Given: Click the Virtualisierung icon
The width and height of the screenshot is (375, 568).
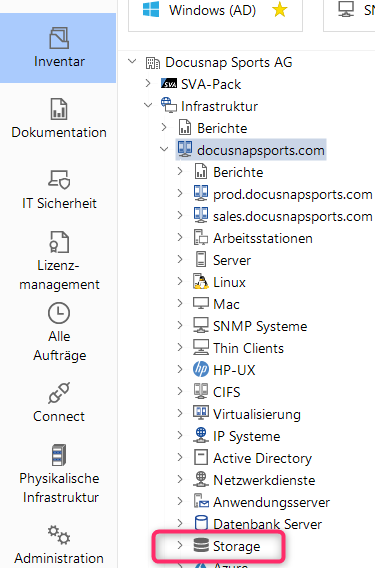Looking at the screenshot, I should pyautogui.click(x=201, y=413).
